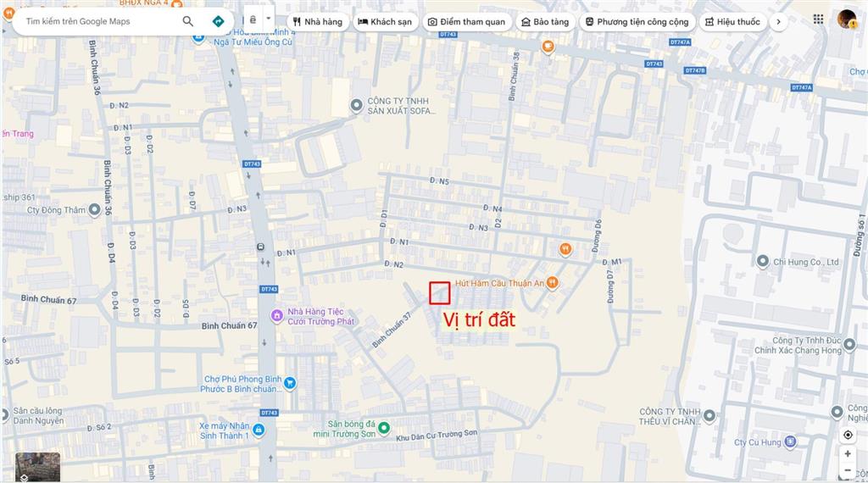Click the search magnifier icon
The height and width of the screenshot is (483, 868).
point(187,21)
